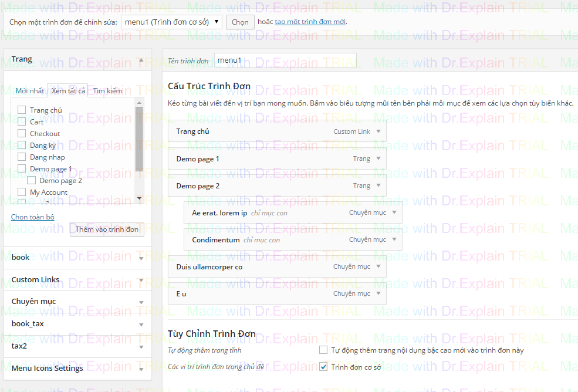Click the Tên trình đơn input field
578x392 pixels.
tap(285, 60)
